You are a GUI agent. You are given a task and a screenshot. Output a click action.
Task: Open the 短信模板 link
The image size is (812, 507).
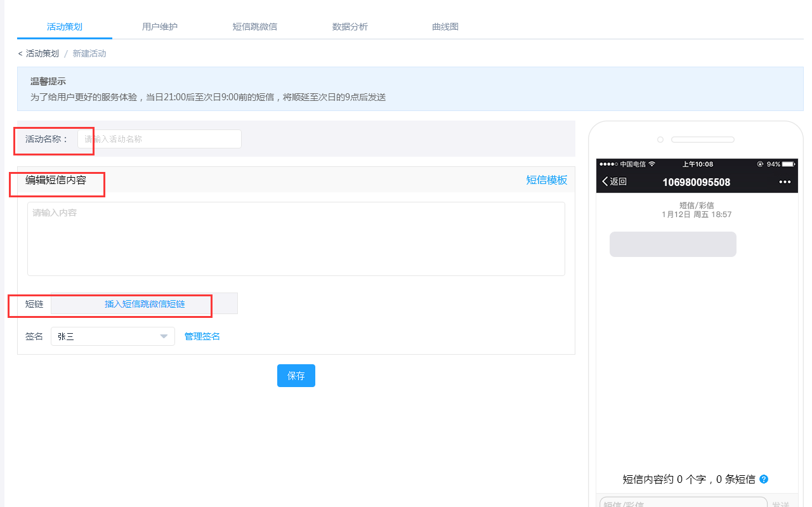point(547,180)
